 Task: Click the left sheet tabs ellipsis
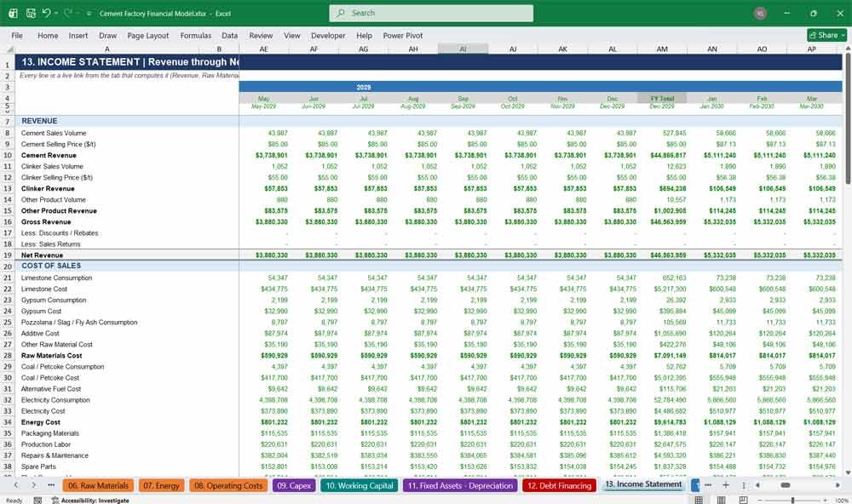(51, 485)
